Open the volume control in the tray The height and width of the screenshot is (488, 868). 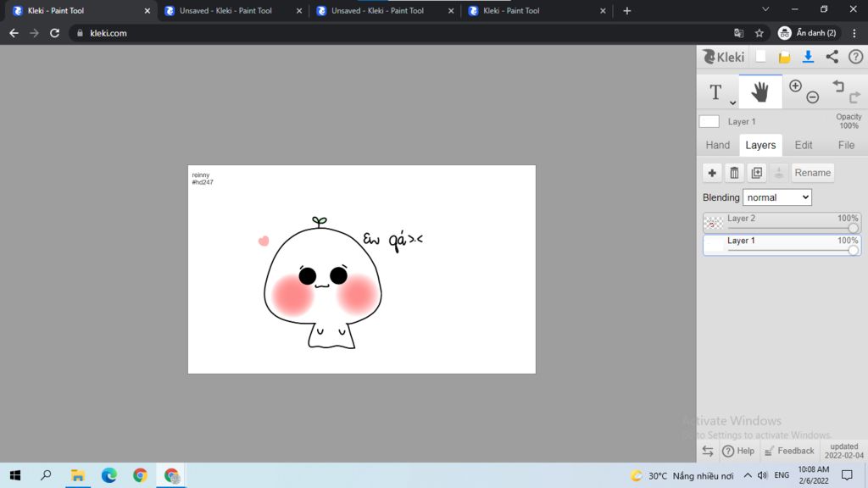(762, 475)
